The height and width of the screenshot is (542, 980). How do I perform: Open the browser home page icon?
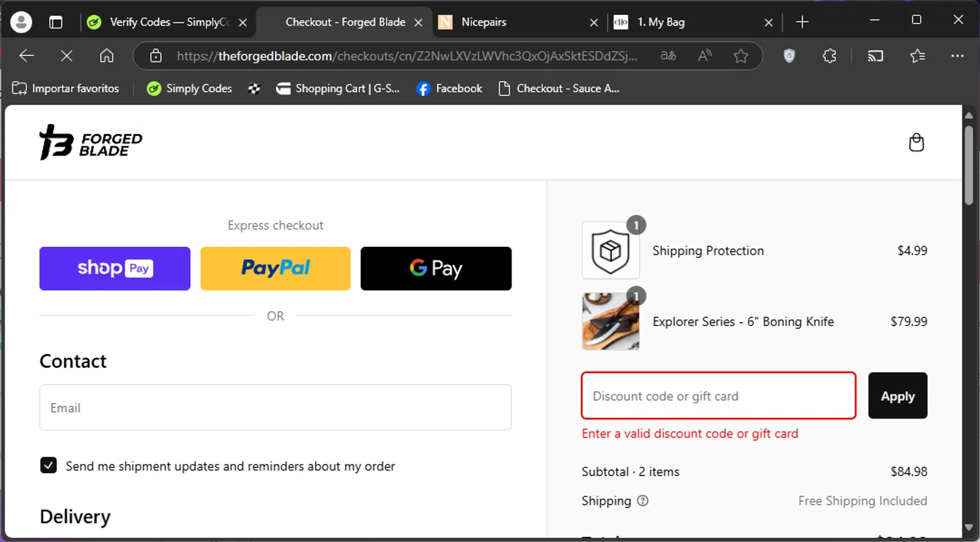coord(106,56)
